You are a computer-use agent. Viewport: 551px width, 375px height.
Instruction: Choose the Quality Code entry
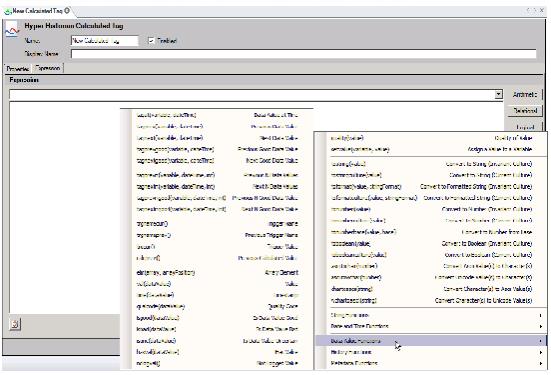(x=217, y=306)
